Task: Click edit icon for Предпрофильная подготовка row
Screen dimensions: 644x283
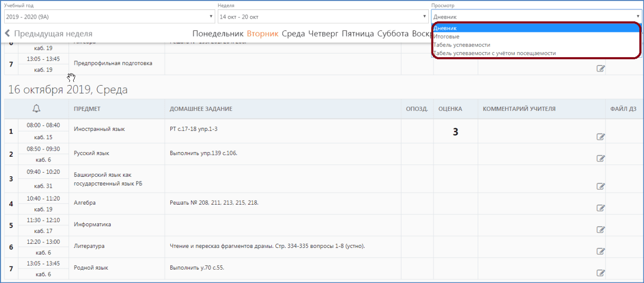Action: coord(600,68)
